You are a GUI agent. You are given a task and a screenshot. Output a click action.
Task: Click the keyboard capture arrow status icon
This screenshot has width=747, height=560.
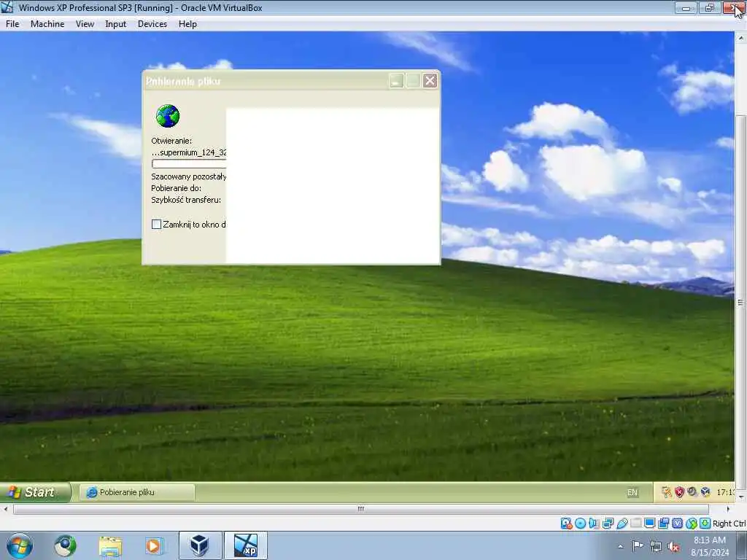(705, 524)
